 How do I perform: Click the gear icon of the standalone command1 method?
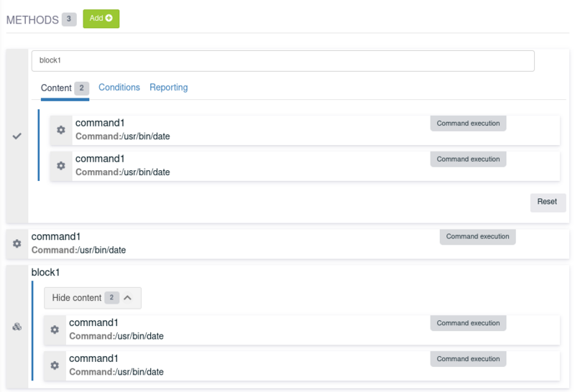coord(17,243)
